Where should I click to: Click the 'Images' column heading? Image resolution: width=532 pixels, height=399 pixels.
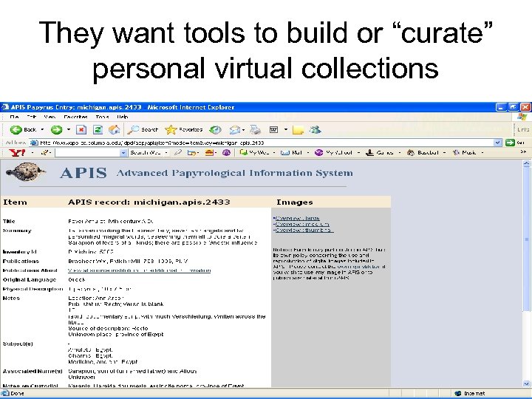pyautogui.click(x=295, y=202)
